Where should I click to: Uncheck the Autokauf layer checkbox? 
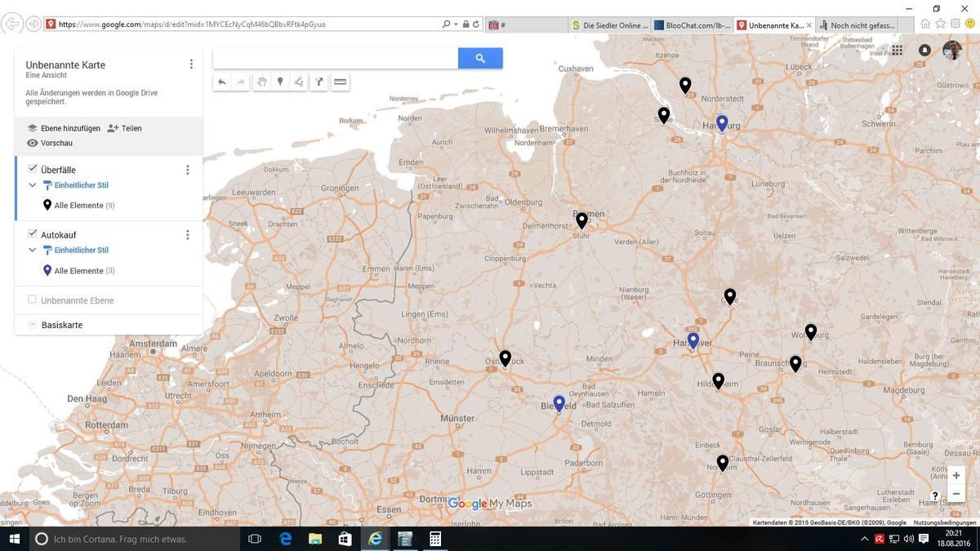point(33,234)
